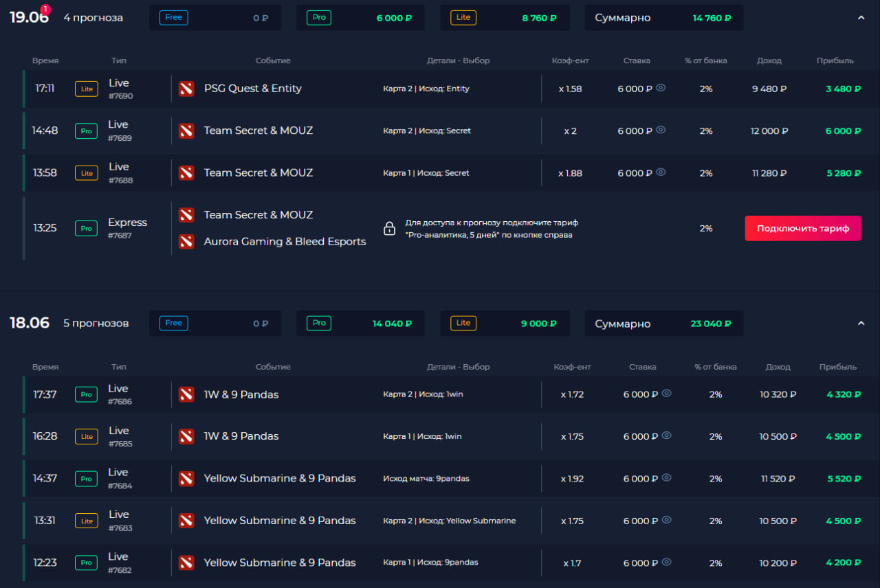Click Dota icon in the #7688 row
Screen dimensions: 880x588
pyautogui.click(x=186, y=173)
